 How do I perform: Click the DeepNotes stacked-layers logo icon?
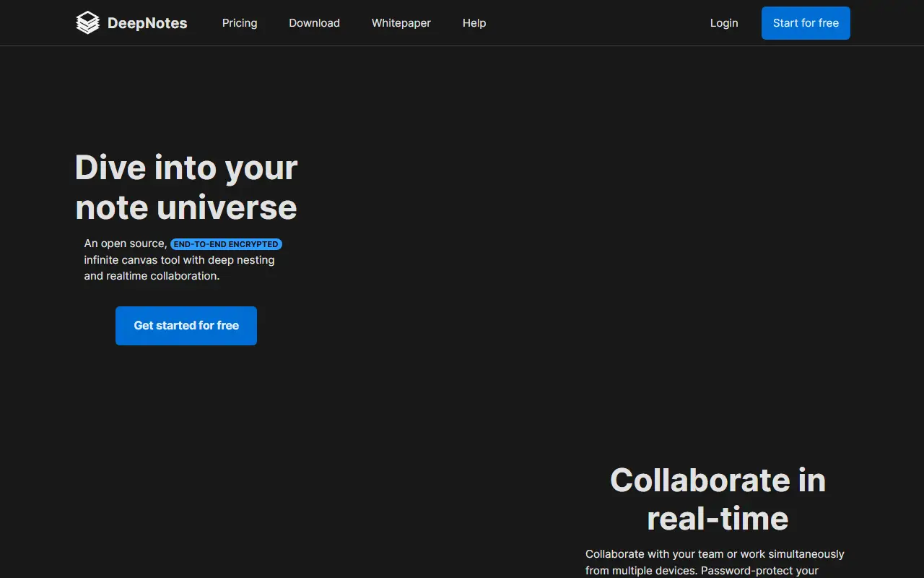87,23
